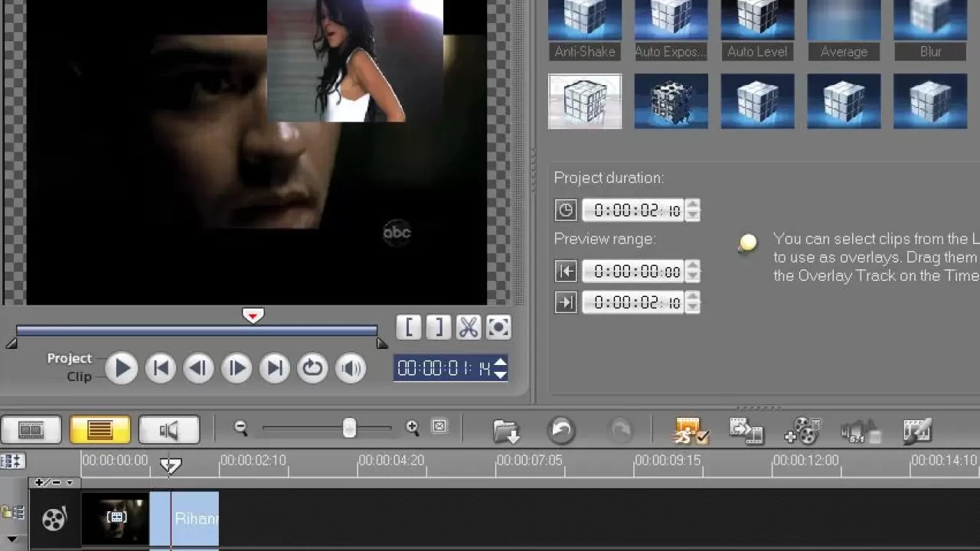Click the Play button in the preview

(x=122, y=369)
